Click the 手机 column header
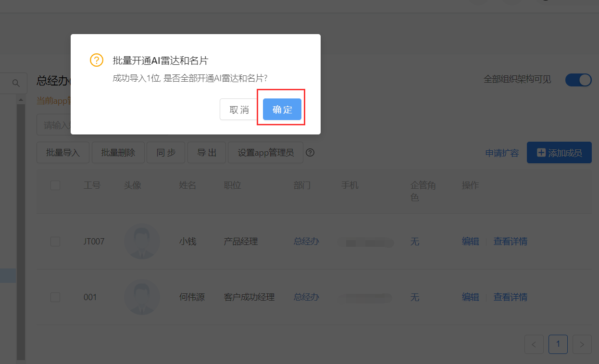599x364 pixels. pyautogui.click(x=349, y=185)
